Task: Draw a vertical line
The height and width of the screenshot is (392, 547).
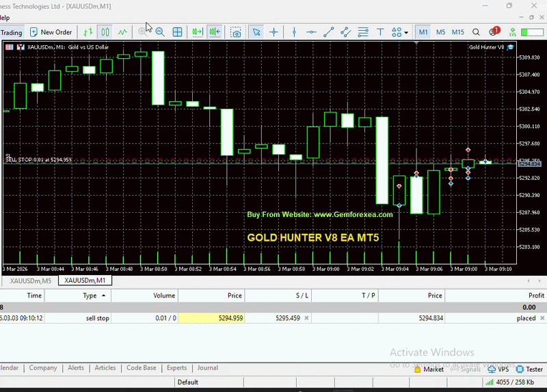Action: [294, 32]
